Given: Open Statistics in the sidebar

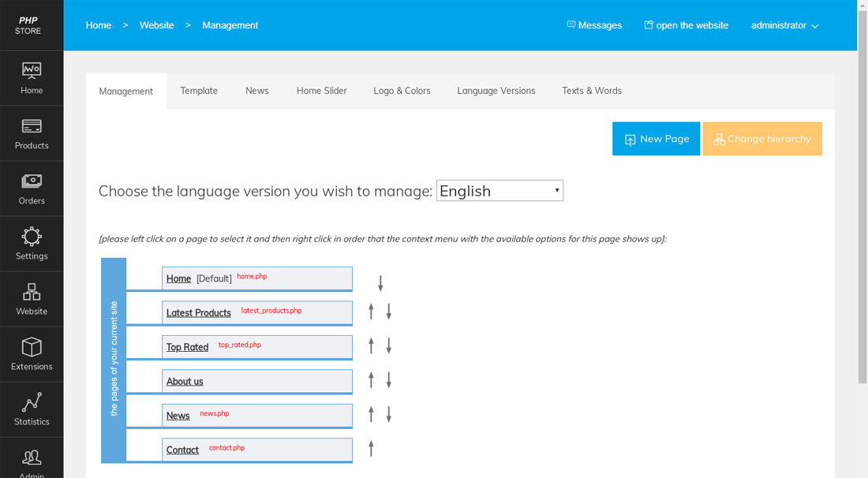Looking at the screenshot, I should pyautogui.click(x=32, y=409).
